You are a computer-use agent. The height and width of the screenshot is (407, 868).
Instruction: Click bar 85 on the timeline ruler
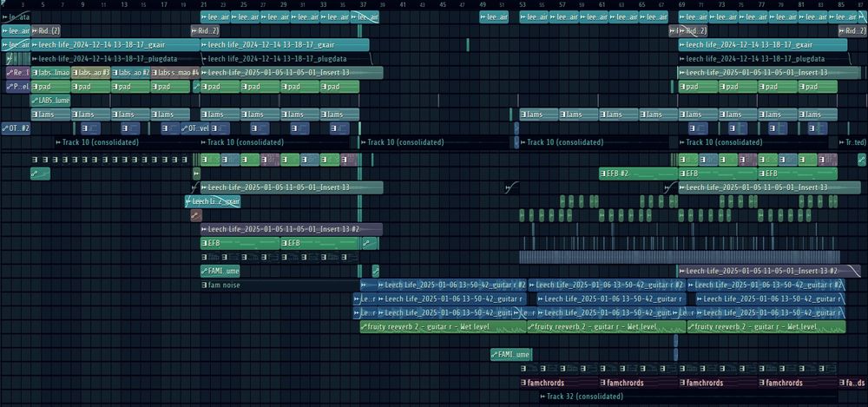click(x=841, y=4)
